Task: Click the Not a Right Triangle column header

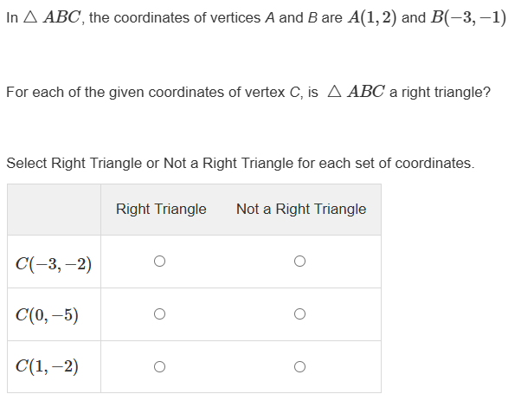Action: point(301,210)
